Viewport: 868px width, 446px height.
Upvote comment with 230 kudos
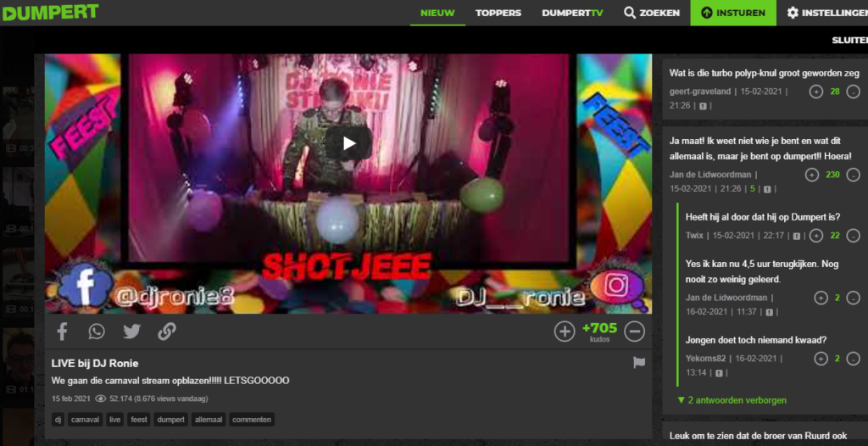click(x=811, y=175)
